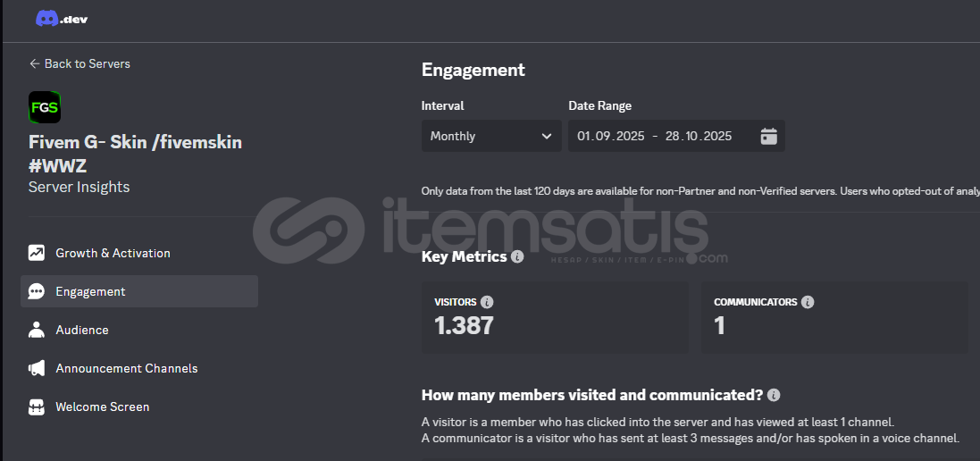Click the Audience person icon

pyautogui.click(x=37, y=330)
